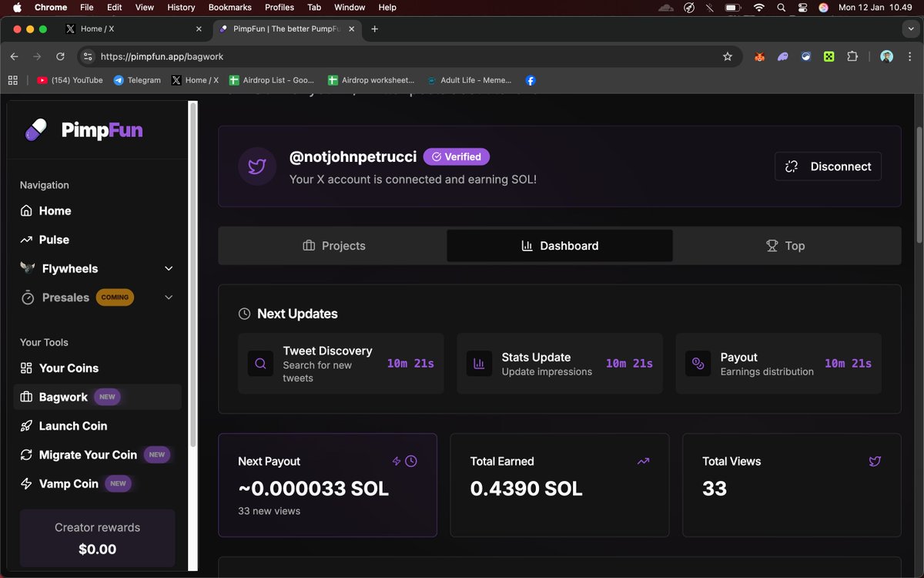Click the PimpFun pill logo

click(x=36, y=129)
